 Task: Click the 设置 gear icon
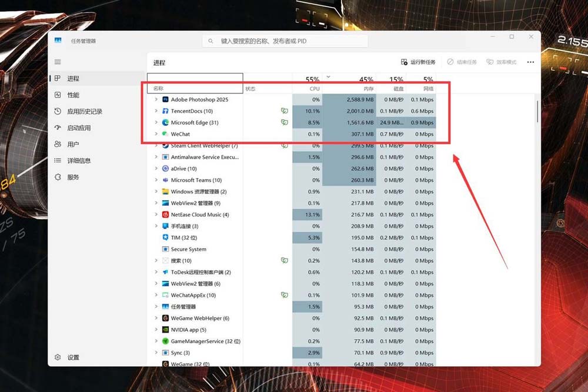(x=58, y=357)
